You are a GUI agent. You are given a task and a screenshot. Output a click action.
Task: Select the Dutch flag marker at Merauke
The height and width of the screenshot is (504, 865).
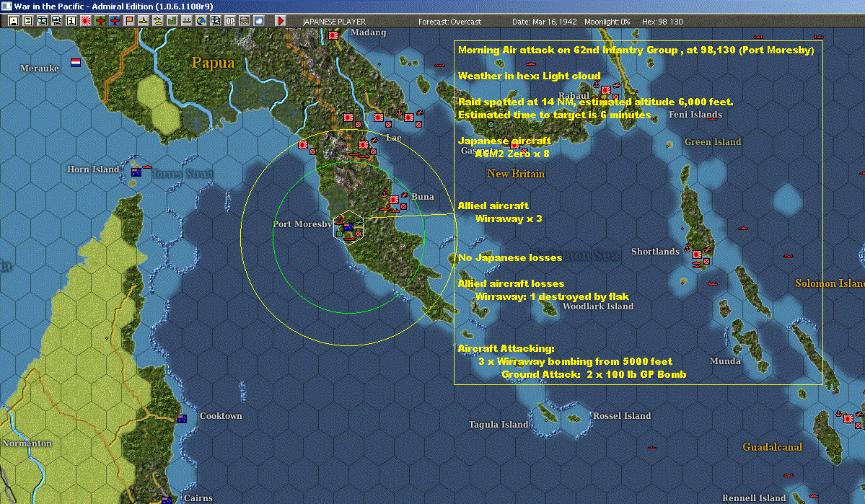coord(76,62)
